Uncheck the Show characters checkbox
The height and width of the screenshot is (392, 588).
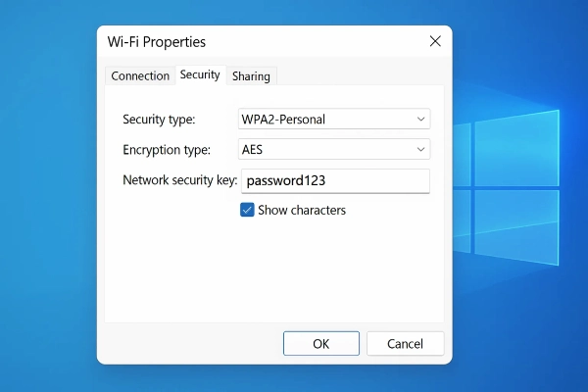pos(247,210)
